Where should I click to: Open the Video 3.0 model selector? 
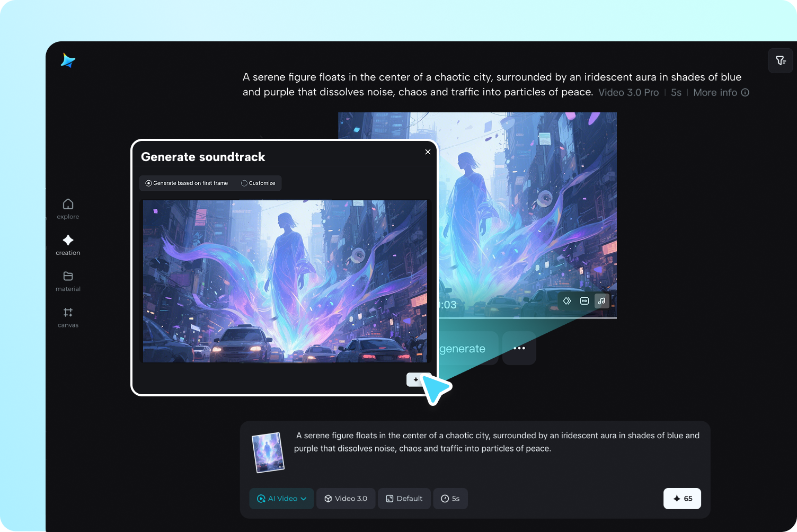[346, 499]
